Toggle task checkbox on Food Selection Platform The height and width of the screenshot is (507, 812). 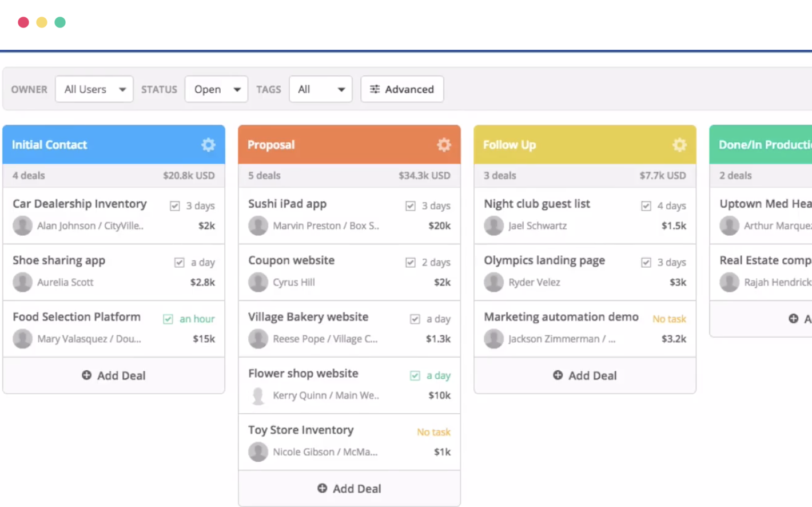[x=168, y=319]
